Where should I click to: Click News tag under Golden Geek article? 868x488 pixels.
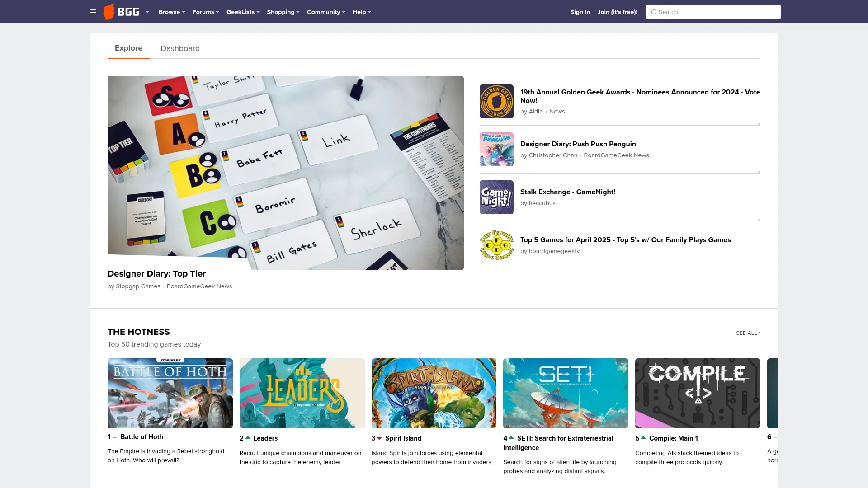(557, 112)
